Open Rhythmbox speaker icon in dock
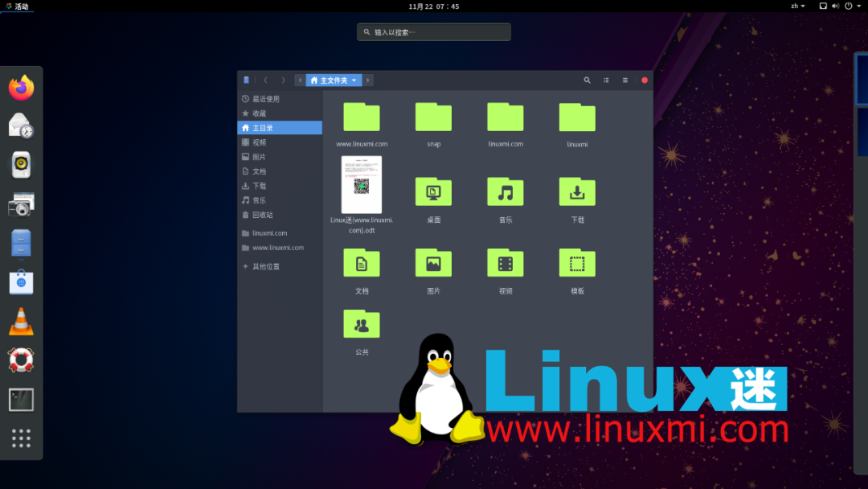This screenshot has width=868, height=489. 21,165
